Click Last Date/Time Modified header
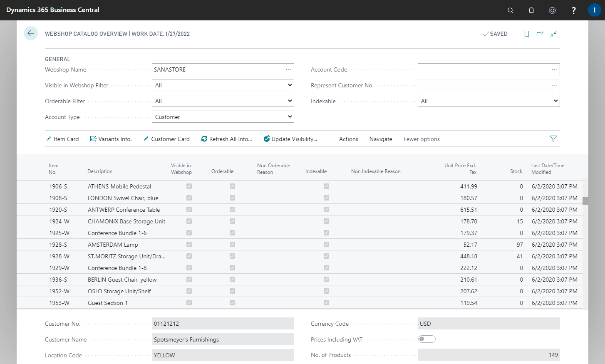605x364 pixels. [548, 169]
